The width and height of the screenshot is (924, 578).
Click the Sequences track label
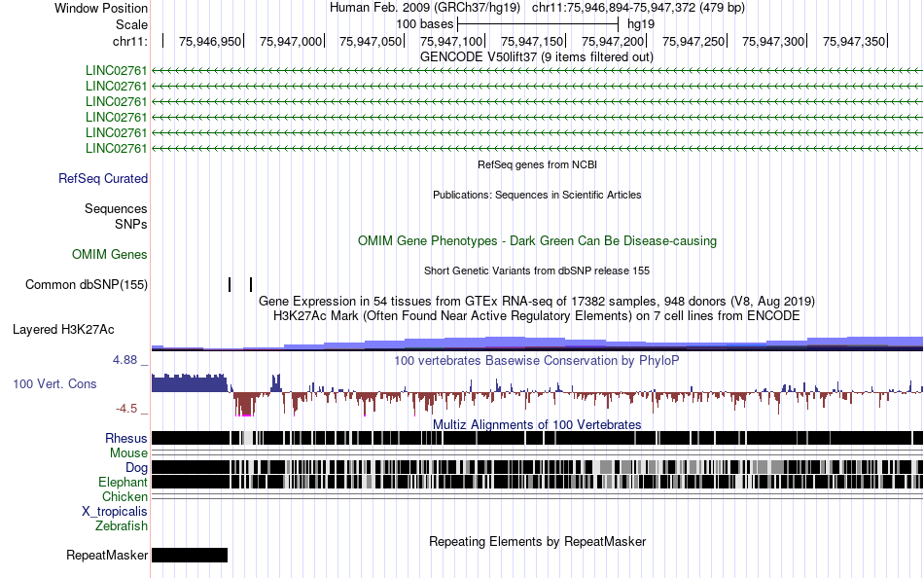tap(116, 209)
